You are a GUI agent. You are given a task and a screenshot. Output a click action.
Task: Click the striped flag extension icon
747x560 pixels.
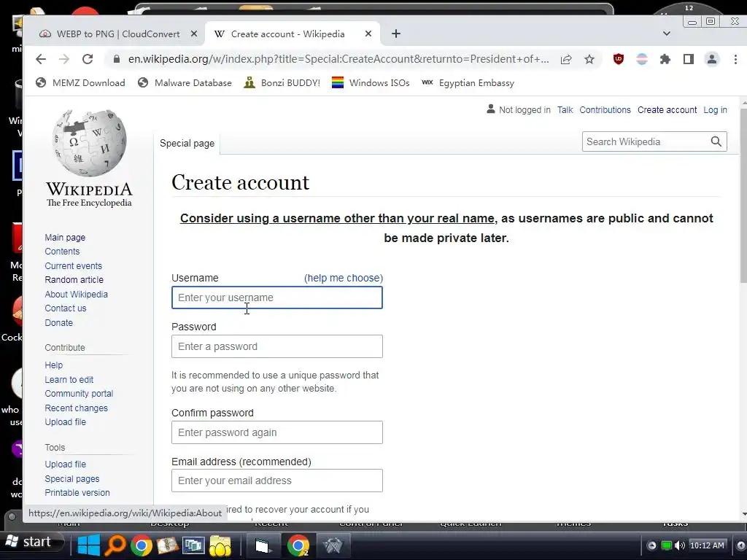642,59
